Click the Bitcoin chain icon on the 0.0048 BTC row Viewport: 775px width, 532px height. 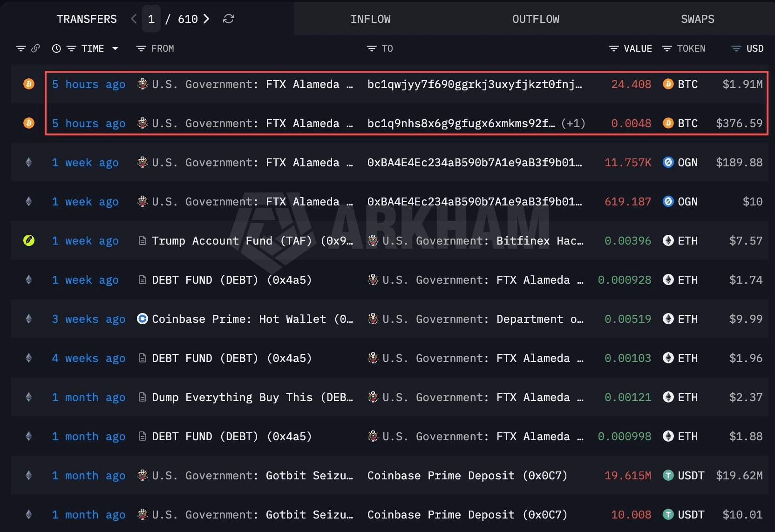[29, 123]
